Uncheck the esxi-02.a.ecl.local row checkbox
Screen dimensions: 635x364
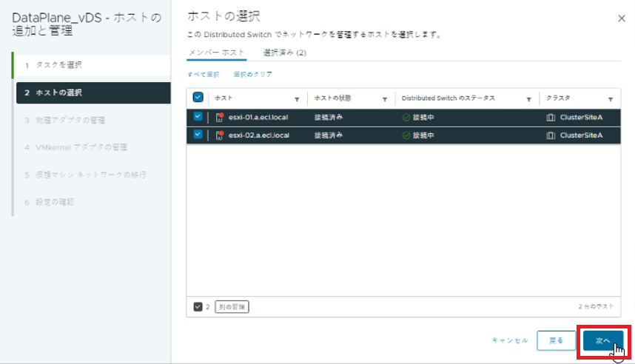(x=198, y=135)
